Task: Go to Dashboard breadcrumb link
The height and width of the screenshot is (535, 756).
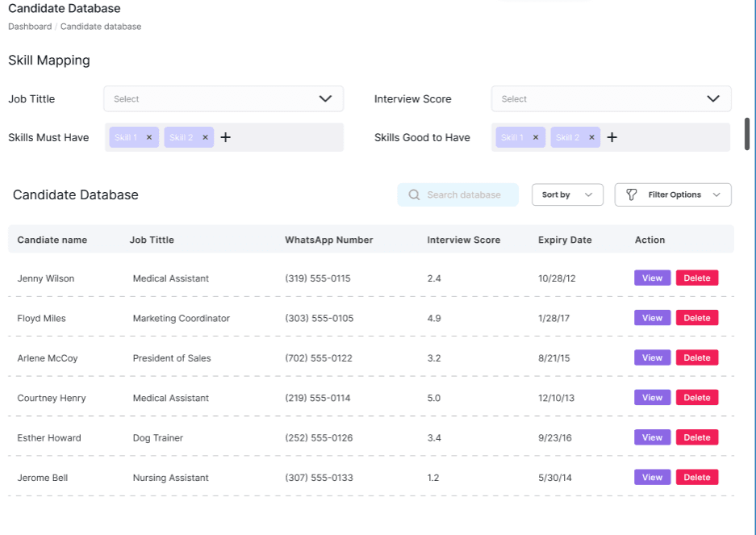Action: click(30, 27)
